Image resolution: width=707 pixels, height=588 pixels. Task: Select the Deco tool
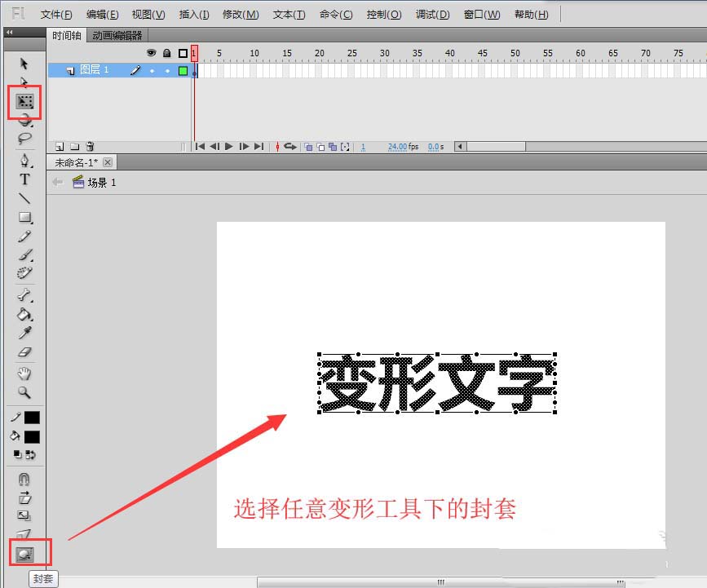(24, 273)
